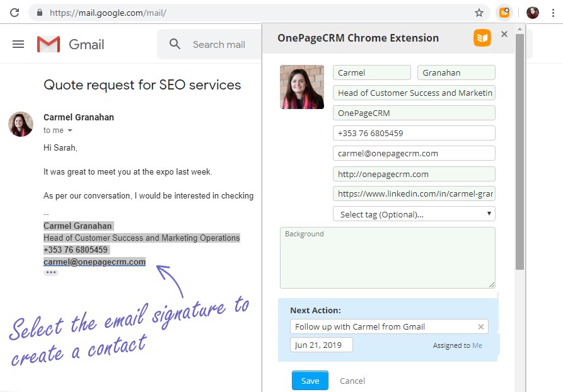Edit the job title field
563x392 pixels.
[414, 93]
